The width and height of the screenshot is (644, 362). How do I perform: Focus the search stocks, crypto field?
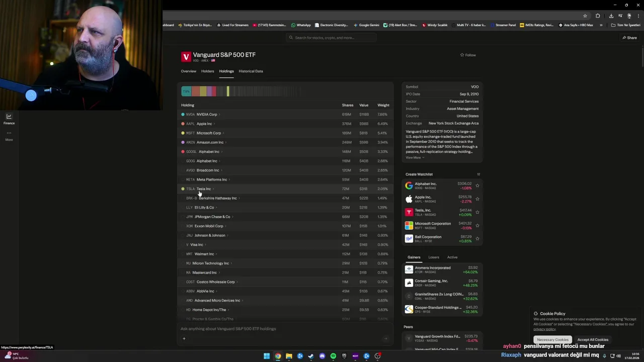332,38
